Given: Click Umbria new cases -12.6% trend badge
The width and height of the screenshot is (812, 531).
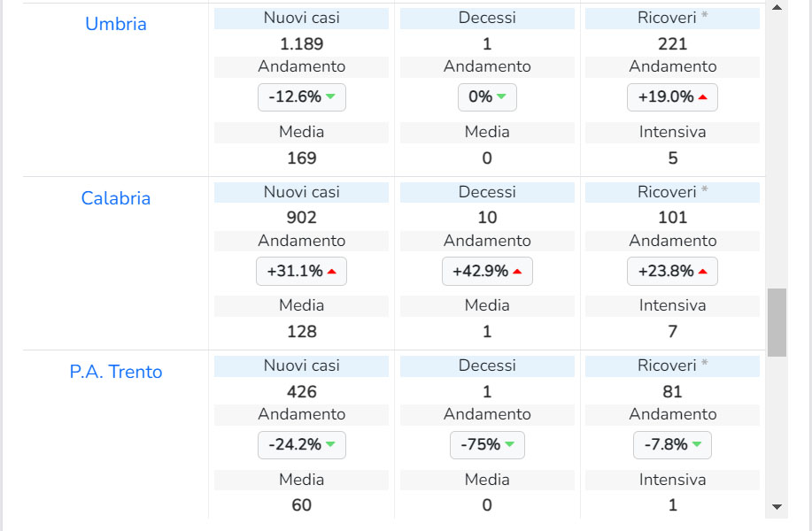Looking at the screenshot, I should 301,97.
